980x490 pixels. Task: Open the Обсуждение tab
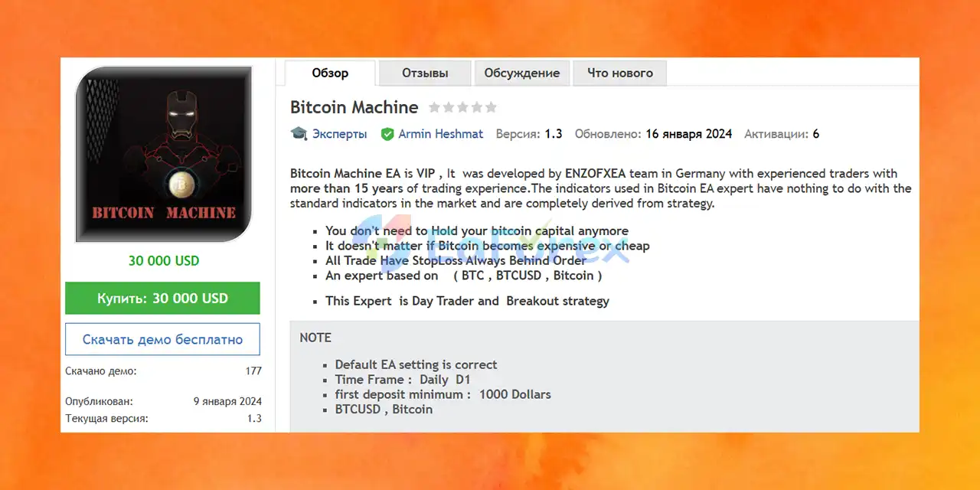pyautogui.click(x=522, y=73)
